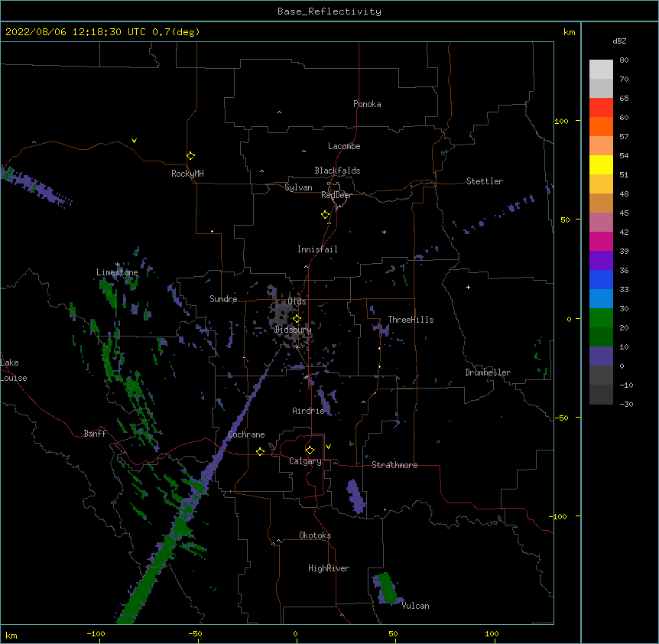The height and width of the screenshot is (644, 659).
Task: Pick the mauve 42–45 dBZ legend swatch
Action: [601, 223]
